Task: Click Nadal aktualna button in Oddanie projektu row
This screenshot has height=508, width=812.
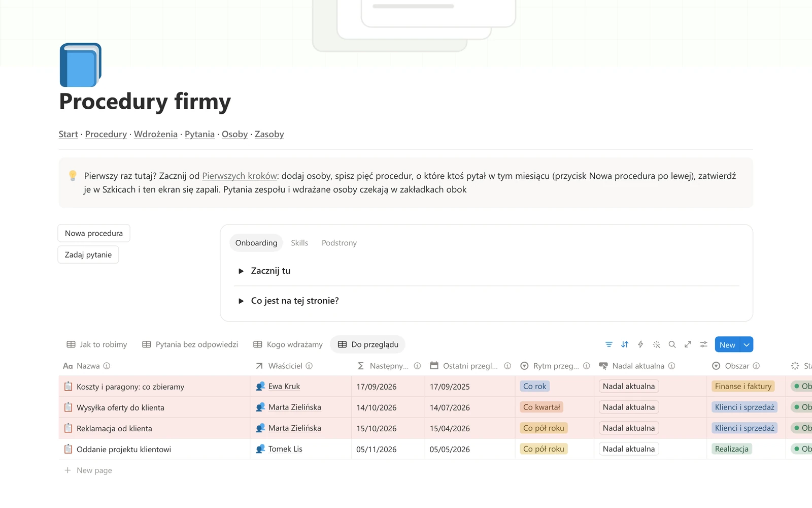Action: pos(629,449)
